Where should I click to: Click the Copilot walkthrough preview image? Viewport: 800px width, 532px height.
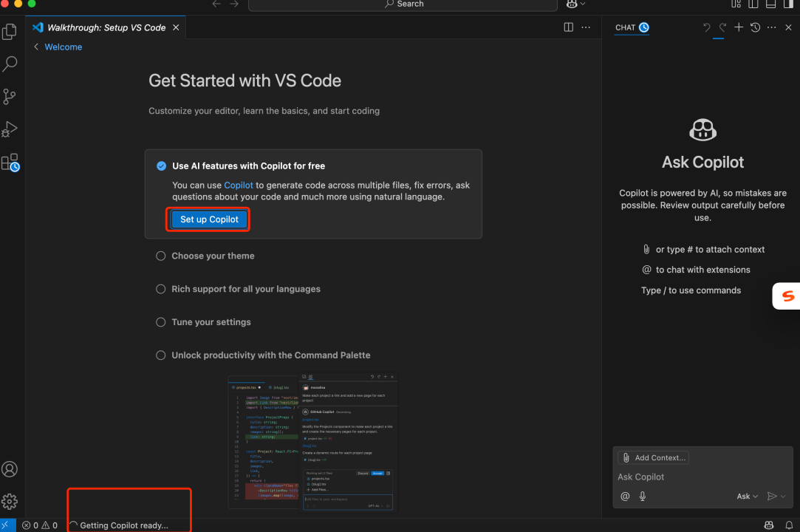tap(312, 442)
